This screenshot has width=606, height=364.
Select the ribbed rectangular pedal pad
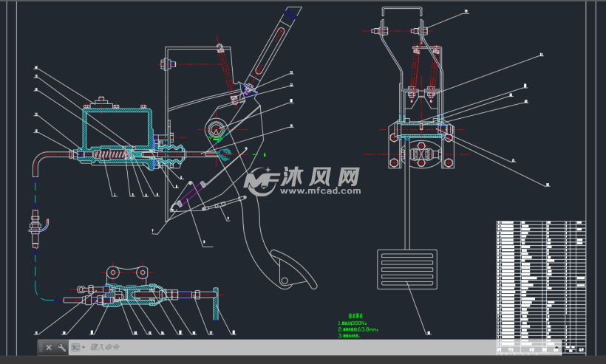pos(406,271)
